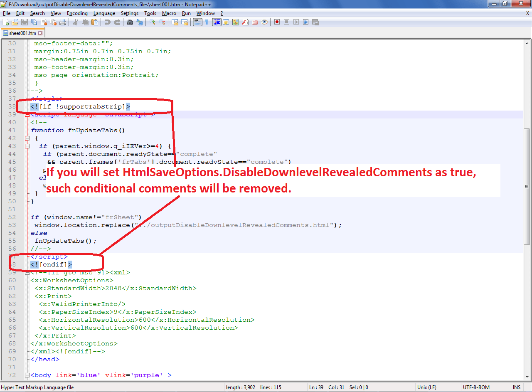Screen dimensions: 532x392
Task: Click UTF-8-BOM in the status bar
Action: [475, 387]
